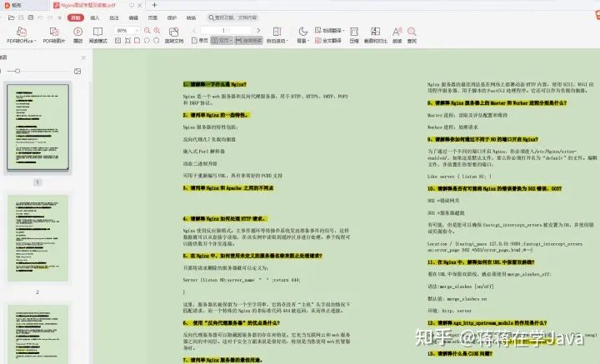Open the 划词翻译 dropdown

(330, 30)
